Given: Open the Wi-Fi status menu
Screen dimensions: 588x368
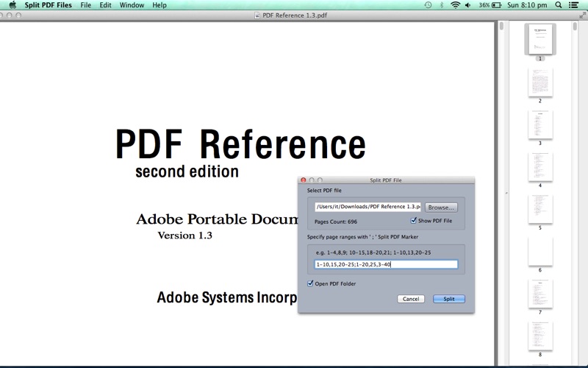Looking at the screenshot, I should pos(455,5).
